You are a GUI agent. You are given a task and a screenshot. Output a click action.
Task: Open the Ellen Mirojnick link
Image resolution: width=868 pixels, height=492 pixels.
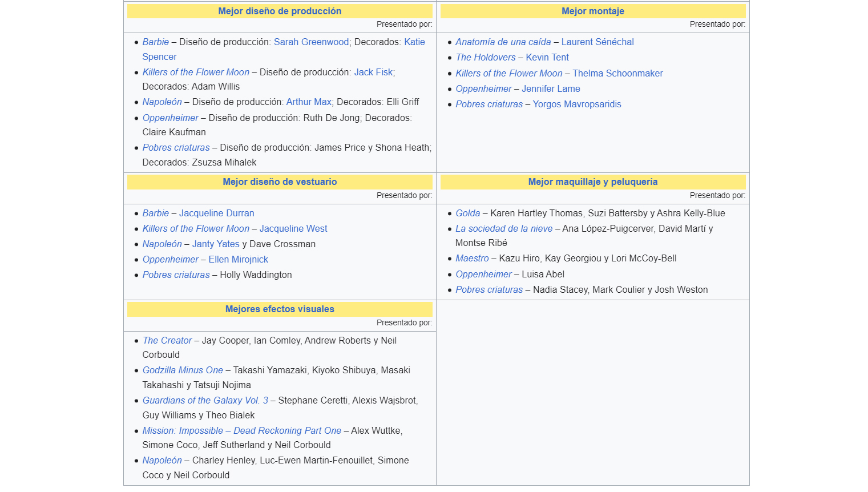pyautogui.click(x=239, y=259)
